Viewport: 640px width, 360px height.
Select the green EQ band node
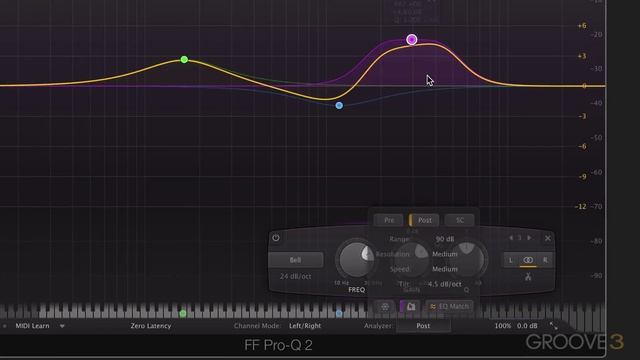pyautogui.click(x=184, y=60)
